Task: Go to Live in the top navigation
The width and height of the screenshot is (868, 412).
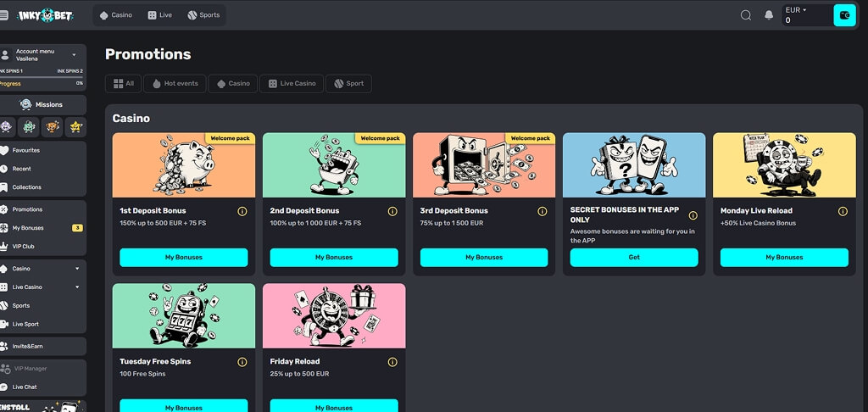Action: pyautogui.click(x=160, y=15)
